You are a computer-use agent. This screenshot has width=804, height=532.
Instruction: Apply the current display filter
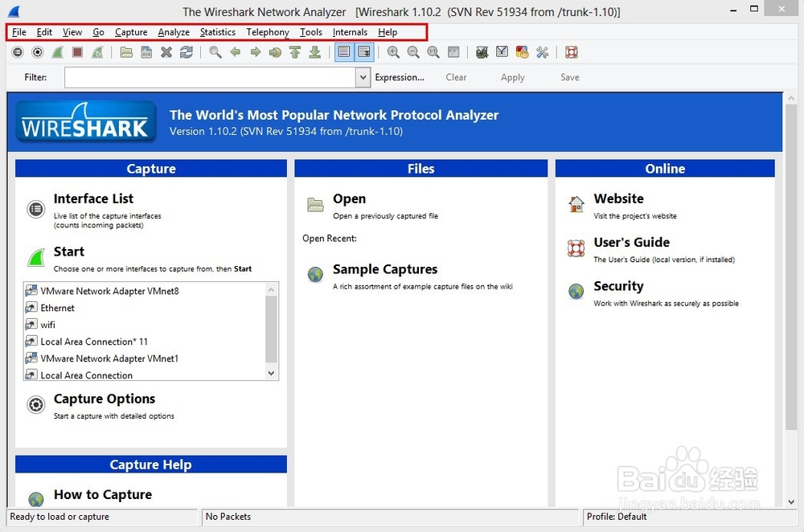click(512, 77)
